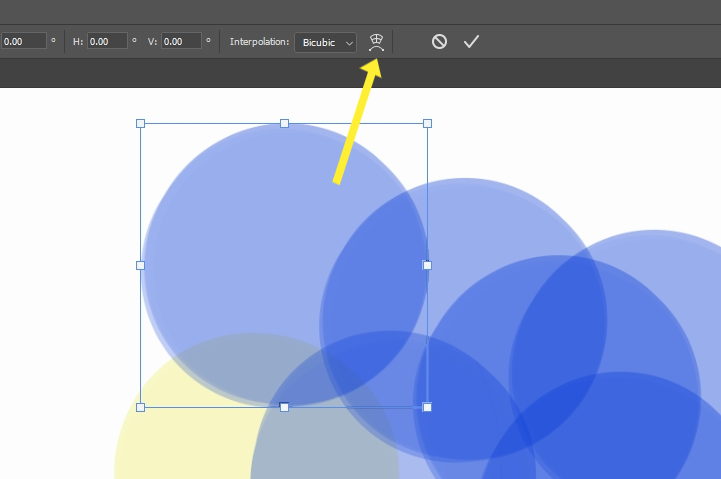Click the Interpolation: label
The height and width of the screenshot is (479, 721).
[259, 41]
